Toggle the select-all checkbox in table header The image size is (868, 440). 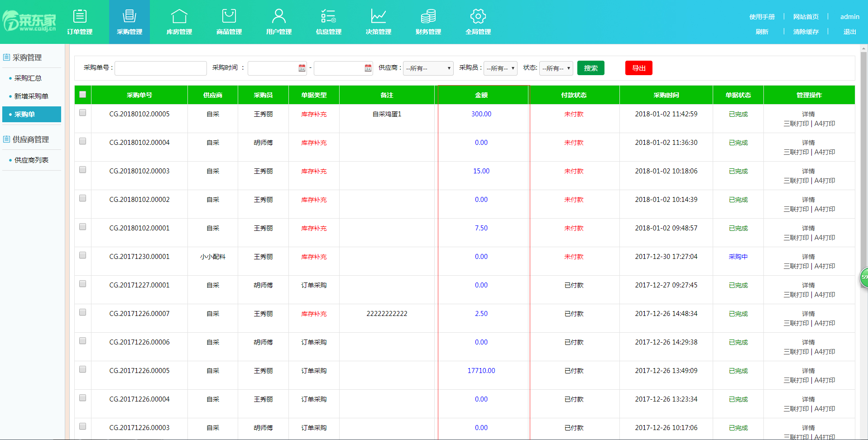click(x=82, y=95)
